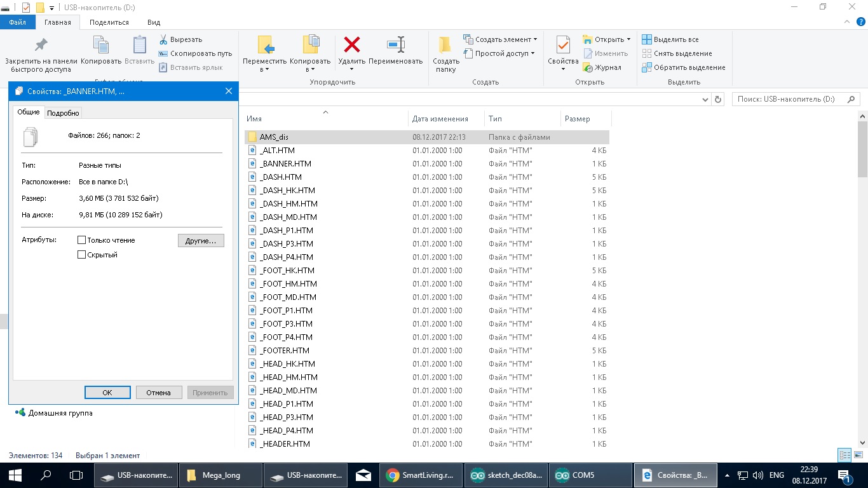The width and height of the screenshot is (868, 488).
Task: Switch to the Details (Подробно) tab
Action: click(63, 113)
